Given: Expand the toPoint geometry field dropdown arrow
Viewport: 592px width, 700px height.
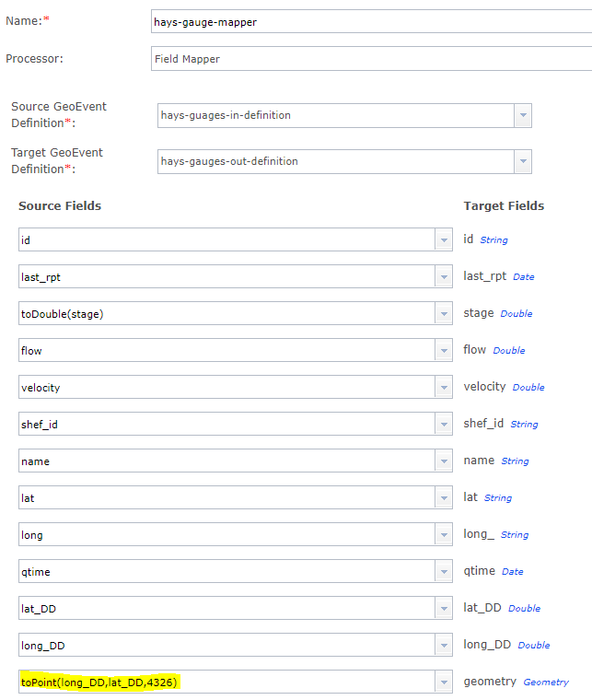Looking at the screenshot, I should (443, 682).
